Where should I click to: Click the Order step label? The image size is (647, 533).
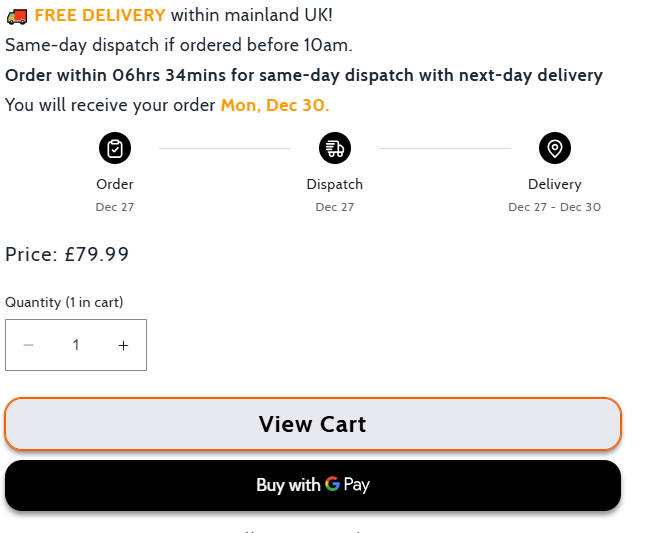pyautogui.click(x=115, y=184)
